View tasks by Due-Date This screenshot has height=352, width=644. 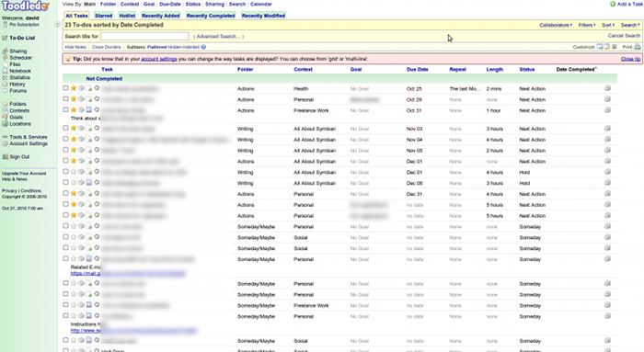170,4
